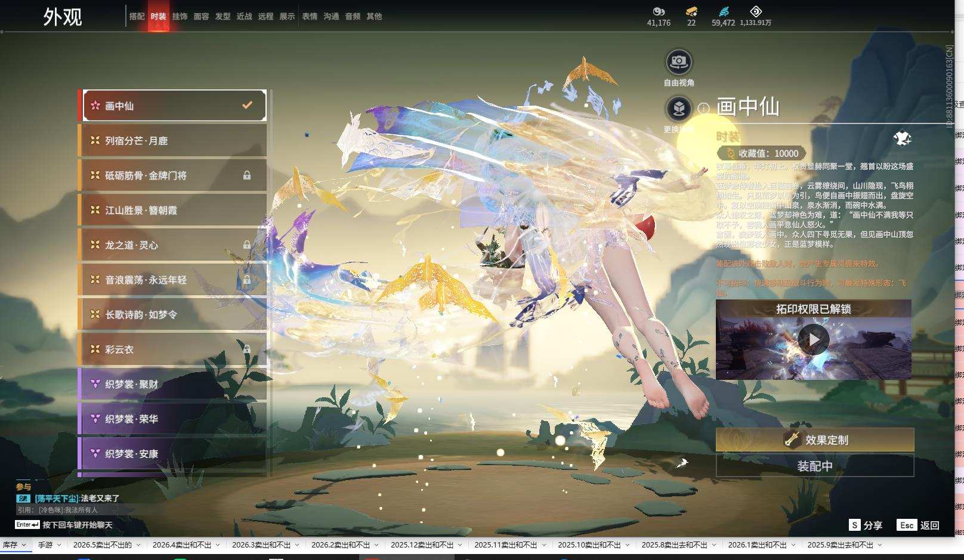Select the 织梦裳·安康 outfit
This screenshot has width=964, height=560.
(173, 454)
